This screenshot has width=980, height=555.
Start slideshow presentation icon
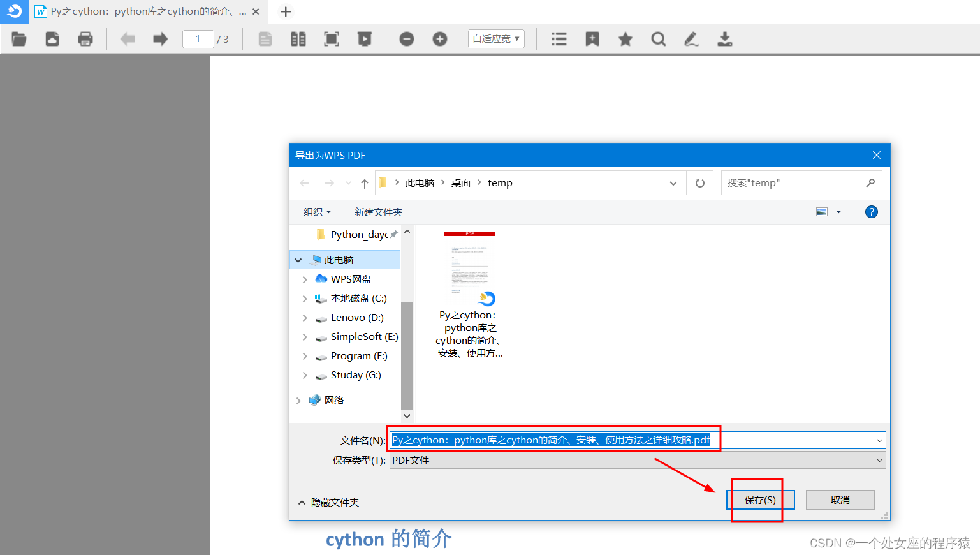coord(365,39)
